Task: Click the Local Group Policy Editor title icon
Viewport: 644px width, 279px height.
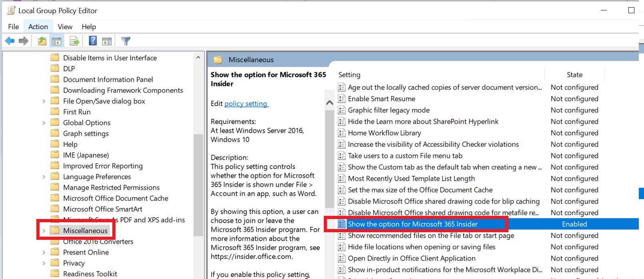Action: [x=11, y=10]
